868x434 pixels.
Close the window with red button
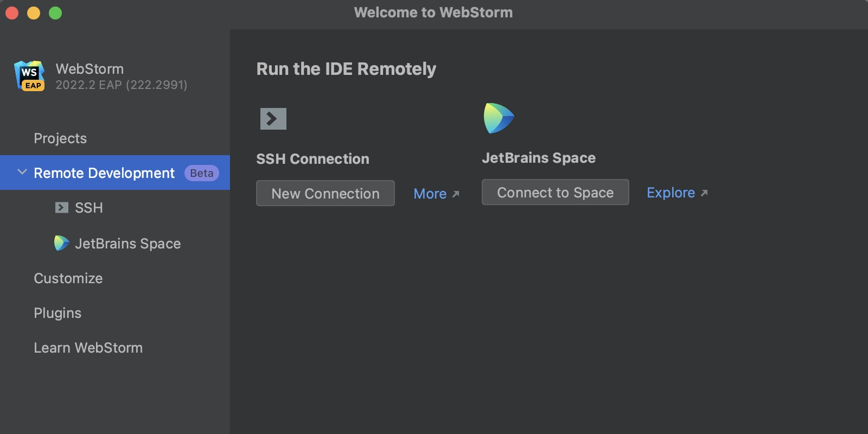point(12,13)
